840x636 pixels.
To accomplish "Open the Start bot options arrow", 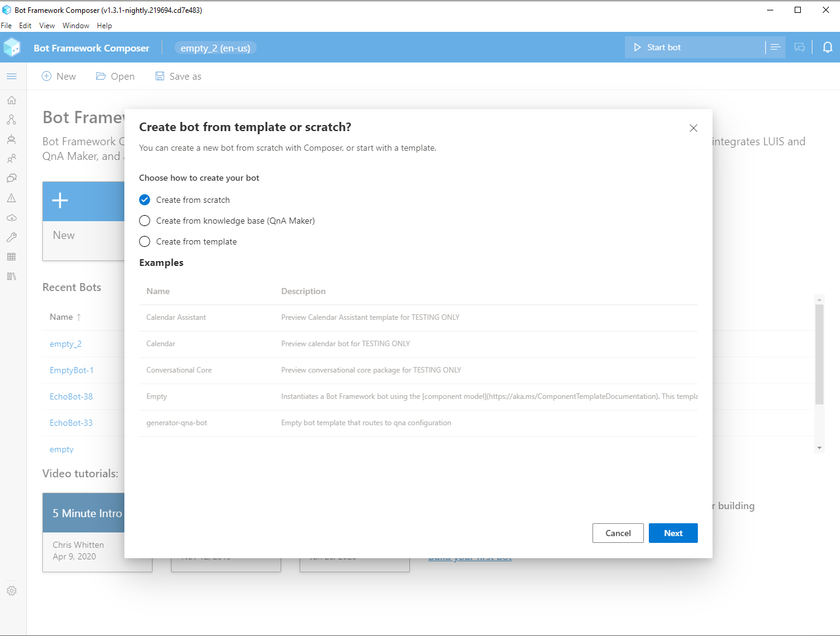I will point(775,47).
